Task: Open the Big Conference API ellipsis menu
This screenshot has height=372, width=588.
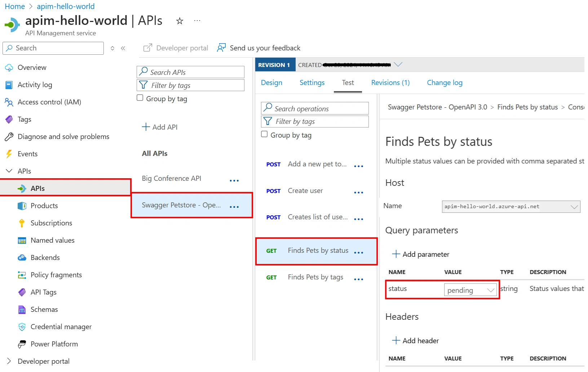Action: click(x=234, y=180)
